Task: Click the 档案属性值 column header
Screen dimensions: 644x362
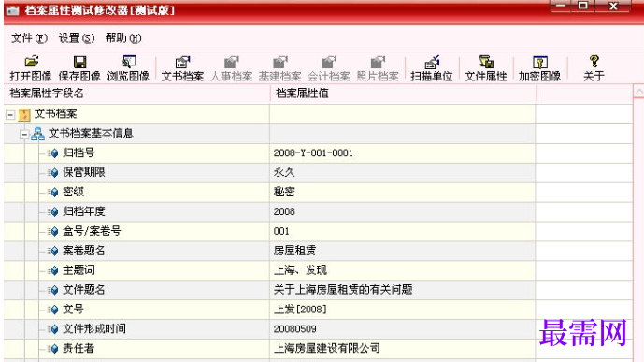Action: tap(403, 94)
